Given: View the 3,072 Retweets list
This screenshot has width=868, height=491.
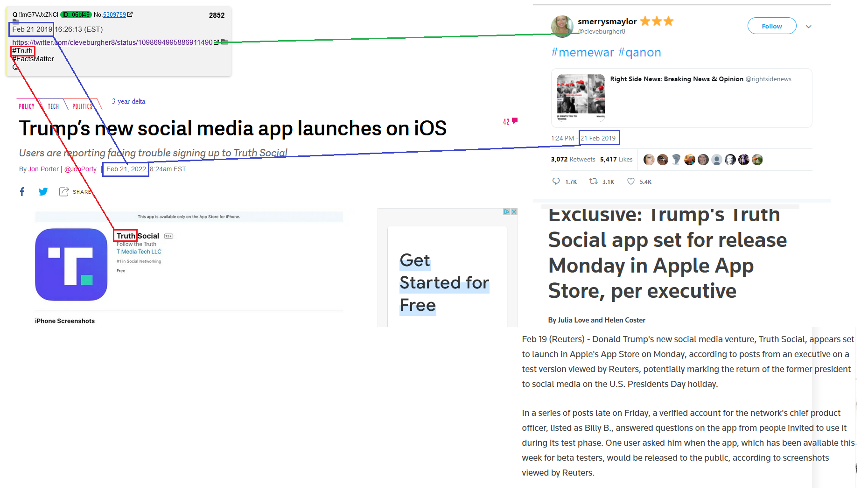Looking at the screenshot, I should [x=573, y=159].
